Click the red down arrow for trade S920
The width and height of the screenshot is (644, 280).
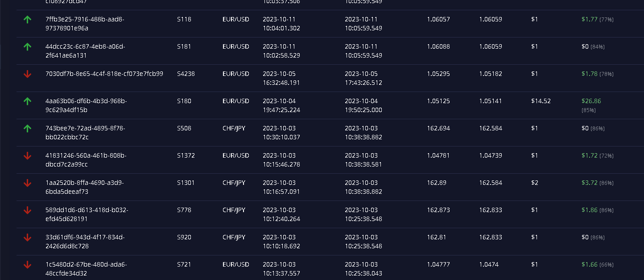click(27, 238)
